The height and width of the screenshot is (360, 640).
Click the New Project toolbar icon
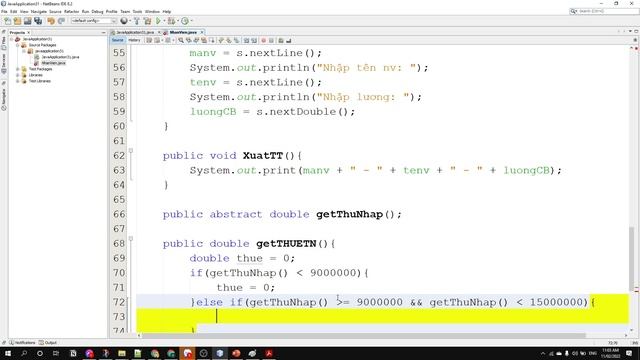point(18,21)
